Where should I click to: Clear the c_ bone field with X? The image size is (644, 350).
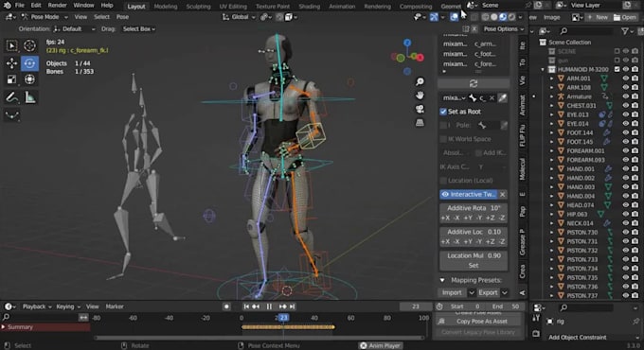(492, 97)
